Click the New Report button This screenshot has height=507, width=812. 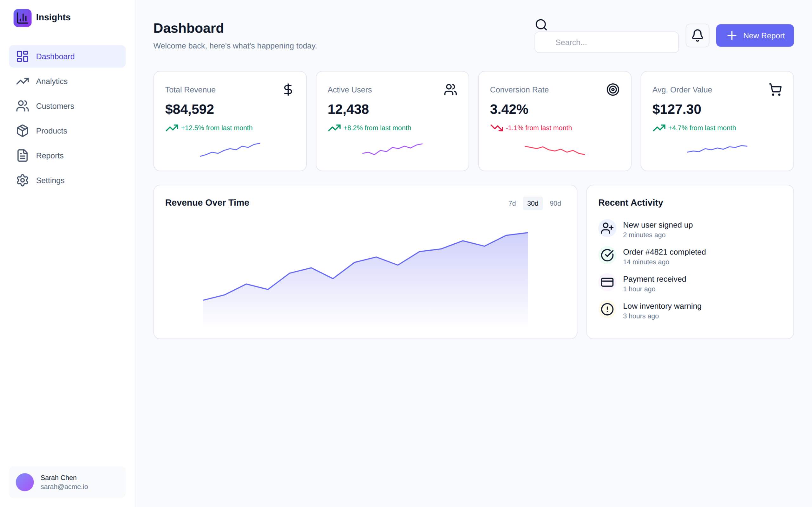755,35
